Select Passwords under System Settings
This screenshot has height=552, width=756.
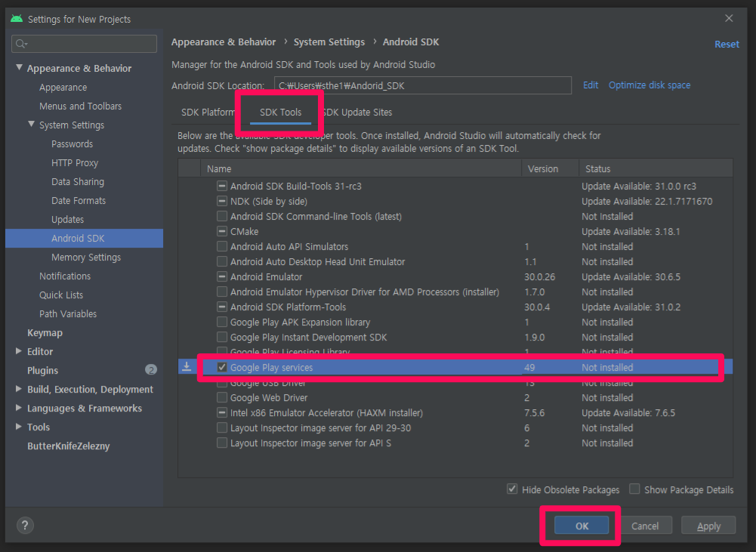coord(73,143)
